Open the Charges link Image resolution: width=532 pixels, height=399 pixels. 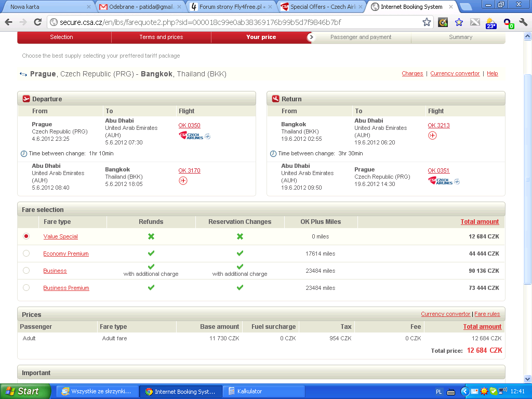coord(412,73)
